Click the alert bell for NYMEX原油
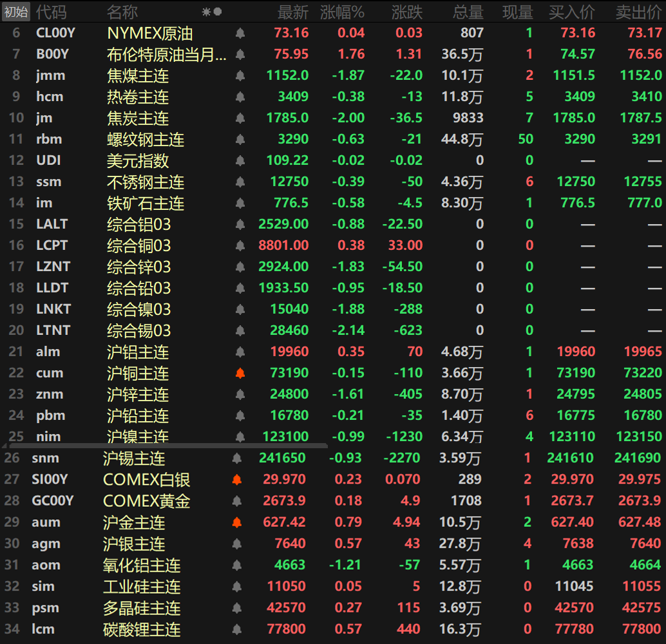This screenshot has width=666, height=644. click(x=240, y=33)
